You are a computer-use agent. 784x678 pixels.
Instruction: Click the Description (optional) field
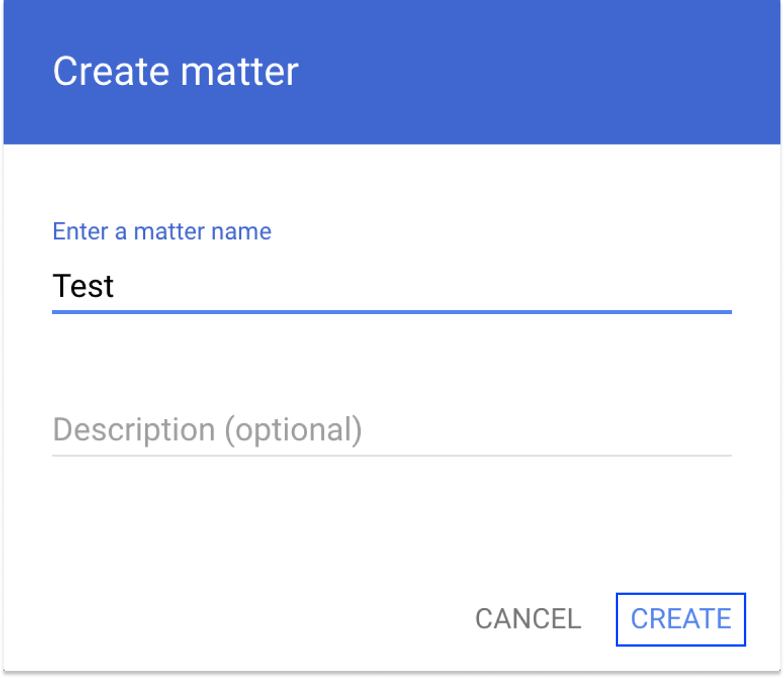327,430
